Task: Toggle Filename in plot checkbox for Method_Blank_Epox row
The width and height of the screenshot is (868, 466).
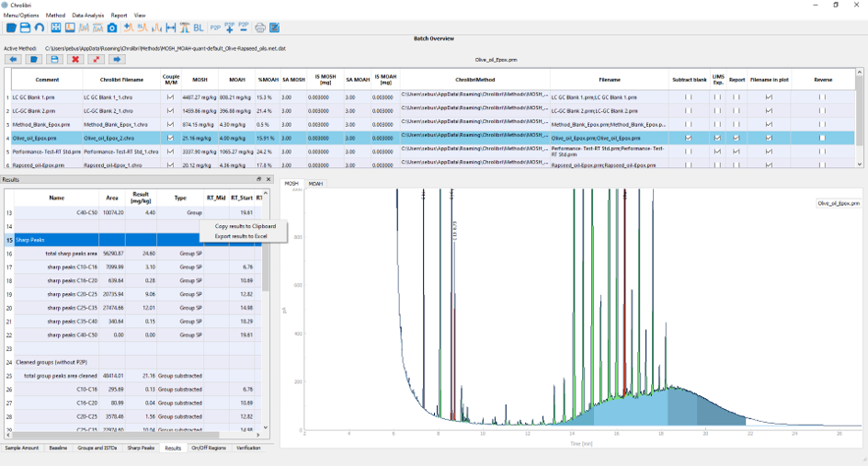Action: [769, 124]
